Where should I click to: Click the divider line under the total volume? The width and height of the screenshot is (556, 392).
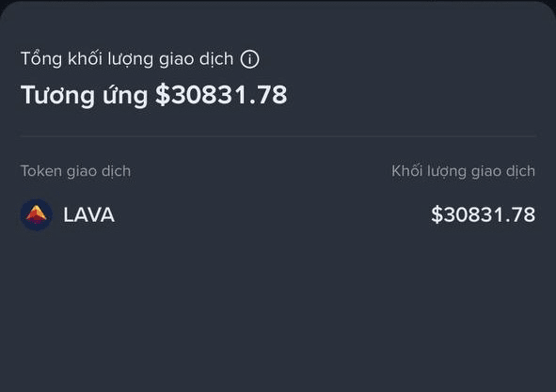[278, 135]
